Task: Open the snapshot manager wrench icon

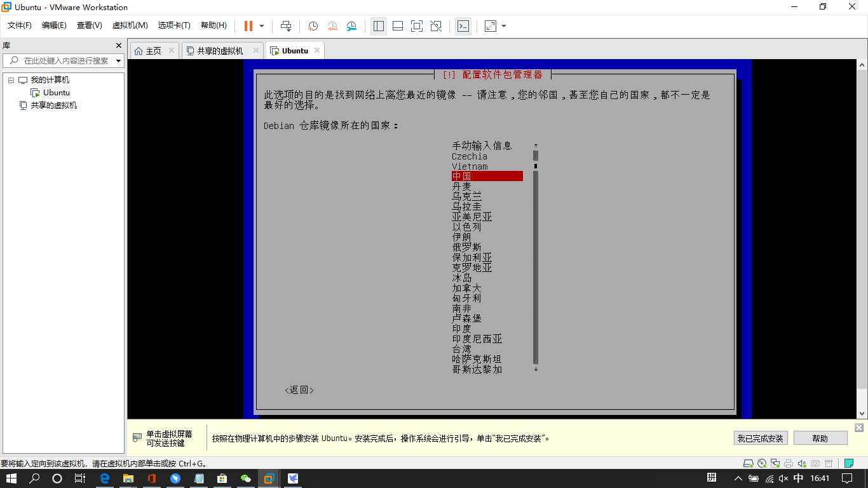Action: click(351, 26)
